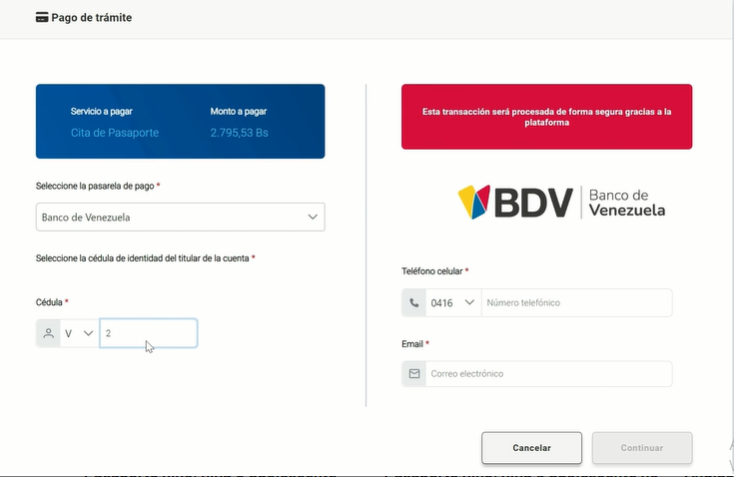Click the Cita de Pasaporte service text

point(114,133)
